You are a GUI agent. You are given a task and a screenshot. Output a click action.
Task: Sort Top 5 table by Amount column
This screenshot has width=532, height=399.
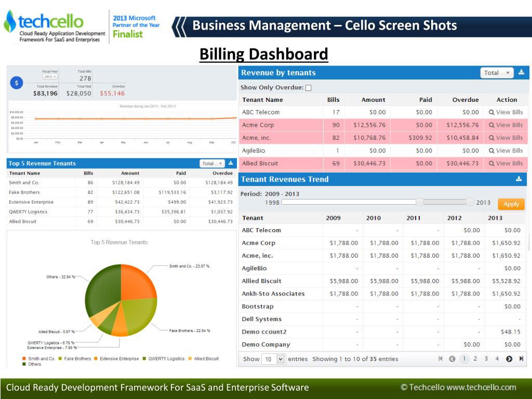coord(130,173)
